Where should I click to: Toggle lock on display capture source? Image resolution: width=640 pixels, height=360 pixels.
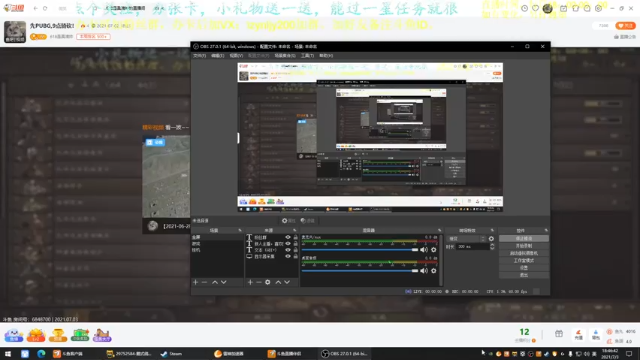pos(296,256)
